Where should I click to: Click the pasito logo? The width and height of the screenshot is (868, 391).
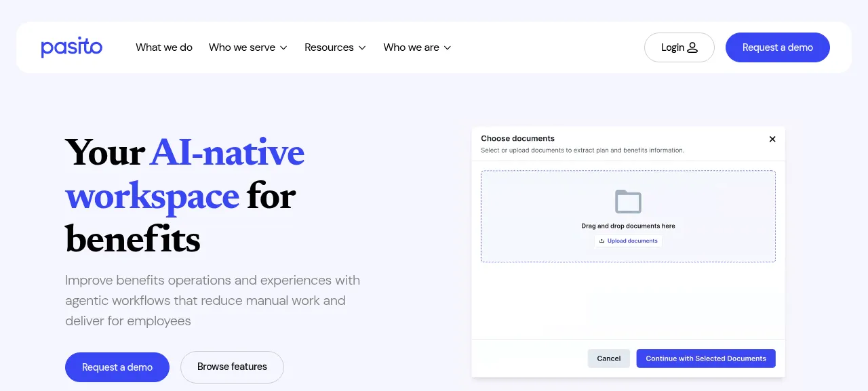[x=71, y=47]
